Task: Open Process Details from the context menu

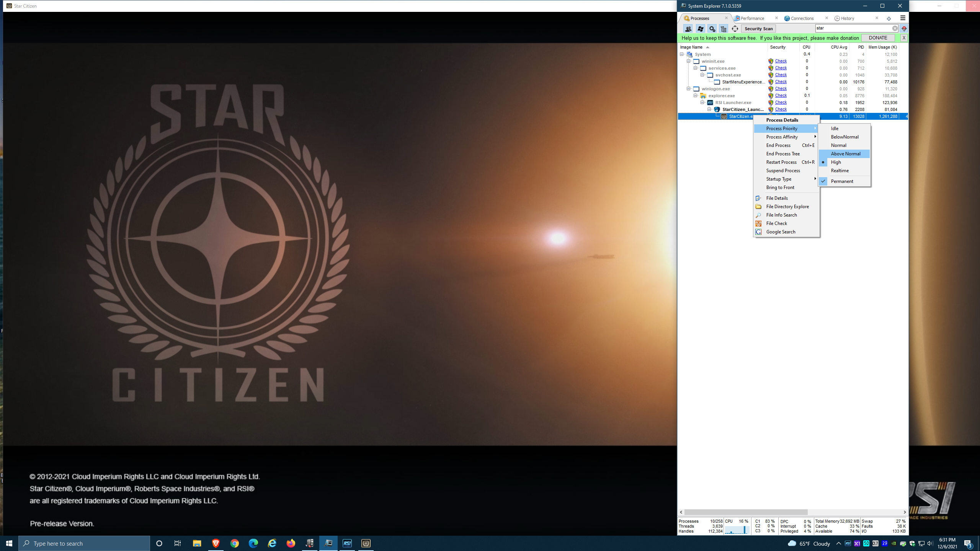Action: pyautogui.click(x=786, y=120)
